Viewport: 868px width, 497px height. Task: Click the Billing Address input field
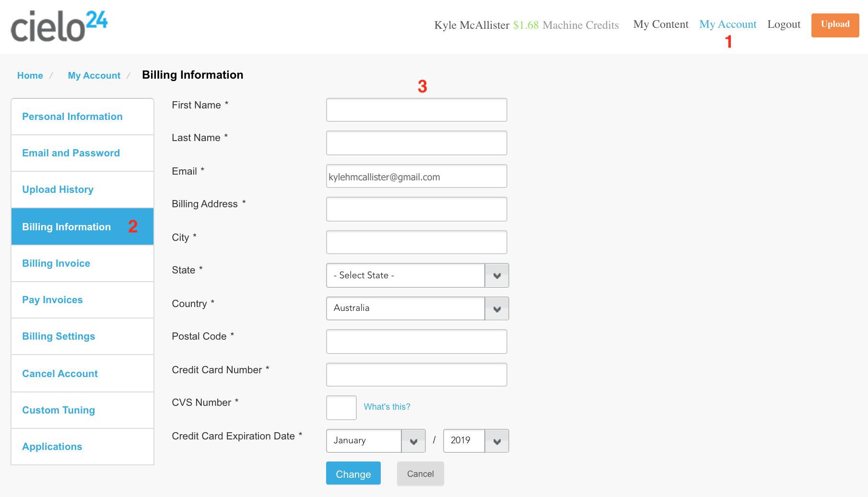pyautogui.click(x=417, y=209)
